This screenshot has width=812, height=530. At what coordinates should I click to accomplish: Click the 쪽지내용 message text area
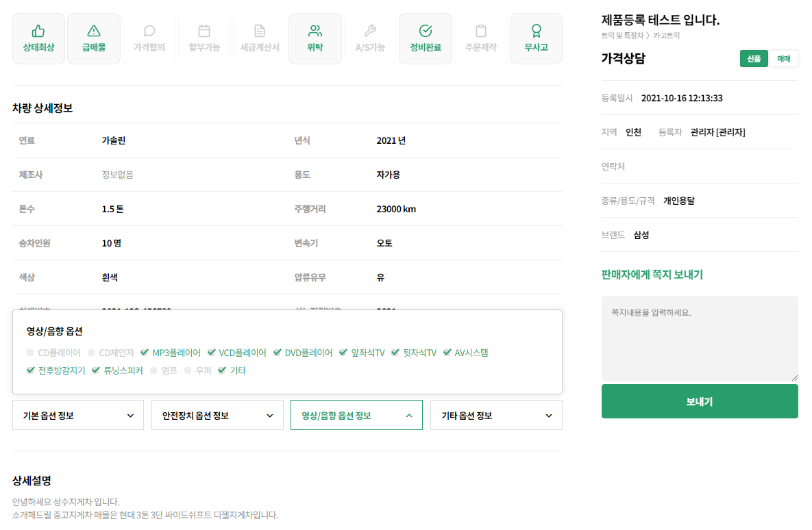click(699, 338)
